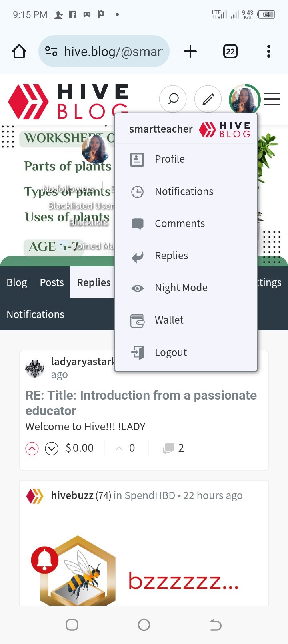This screenshot has width=288, height=644.
Task: Downvote ladyaryastark's reply
Action: point(52,449)
